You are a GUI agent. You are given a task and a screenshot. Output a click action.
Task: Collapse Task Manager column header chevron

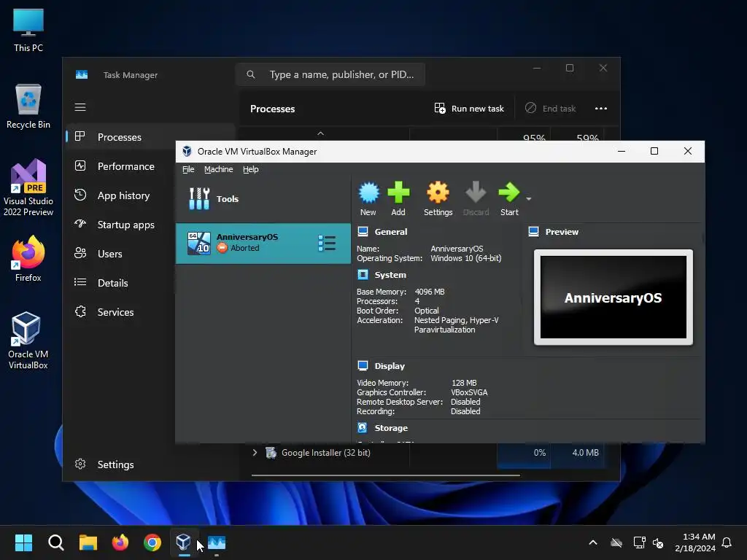[x=321, y=133]
